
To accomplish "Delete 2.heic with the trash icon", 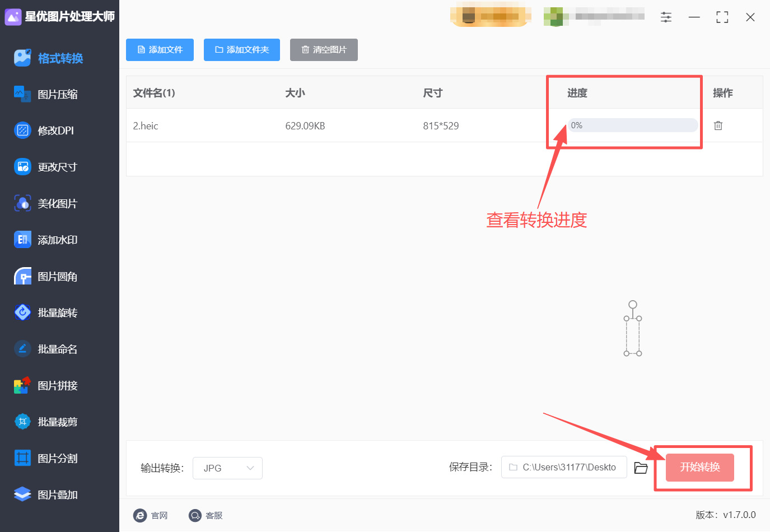I will tap(718, 125).
